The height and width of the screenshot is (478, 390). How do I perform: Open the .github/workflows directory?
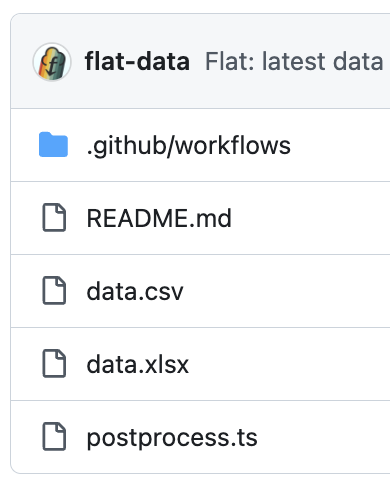188,146
